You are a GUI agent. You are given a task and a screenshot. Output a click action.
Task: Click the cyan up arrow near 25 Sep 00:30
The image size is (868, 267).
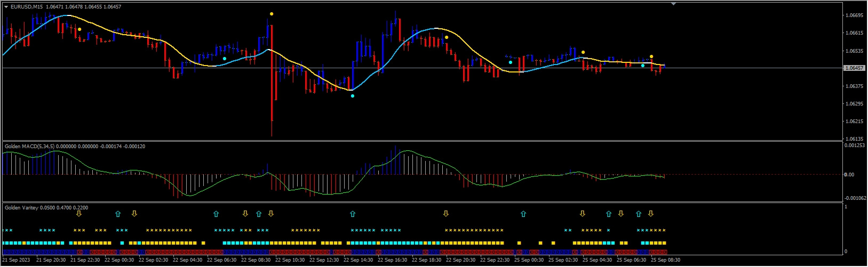coord(523,214)
